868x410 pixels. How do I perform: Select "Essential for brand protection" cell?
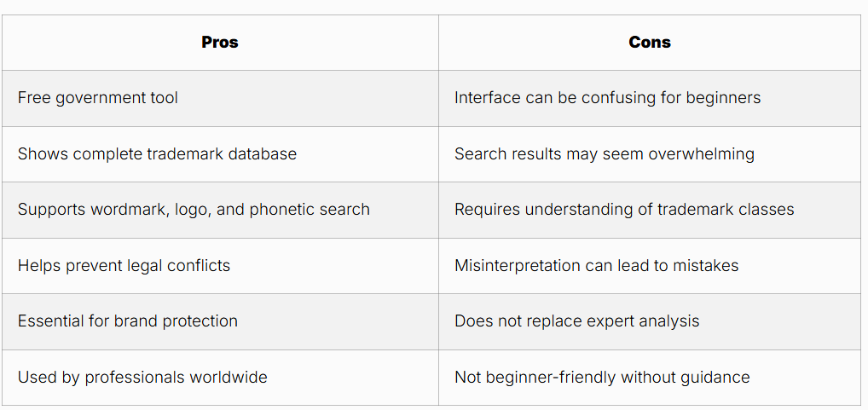coord(128,321)
